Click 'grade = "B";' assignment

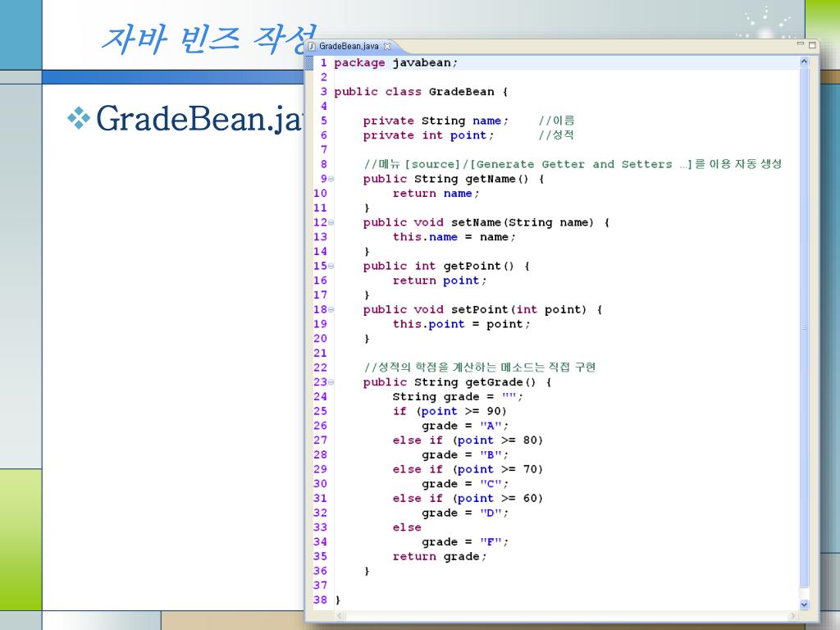[x=464, y=454]
